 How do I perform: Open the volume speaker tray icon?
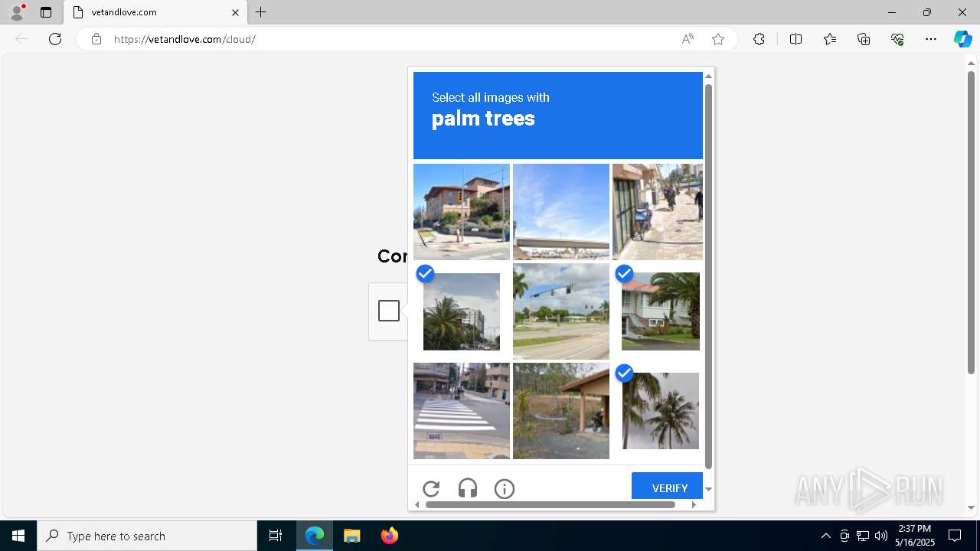point(881,536)
